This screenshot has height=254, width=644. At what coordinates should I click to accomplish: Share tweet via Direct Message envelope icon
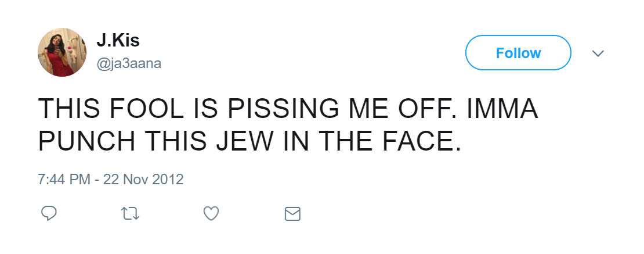click(293, 214)
